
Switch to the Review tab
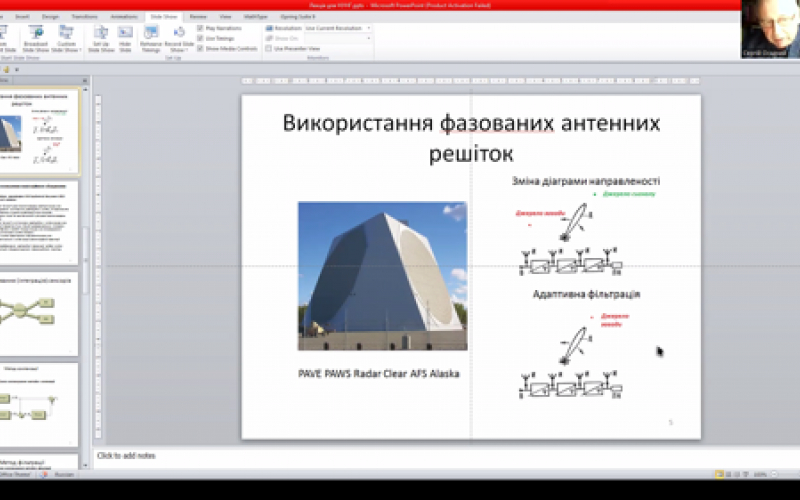pos(198,17)
